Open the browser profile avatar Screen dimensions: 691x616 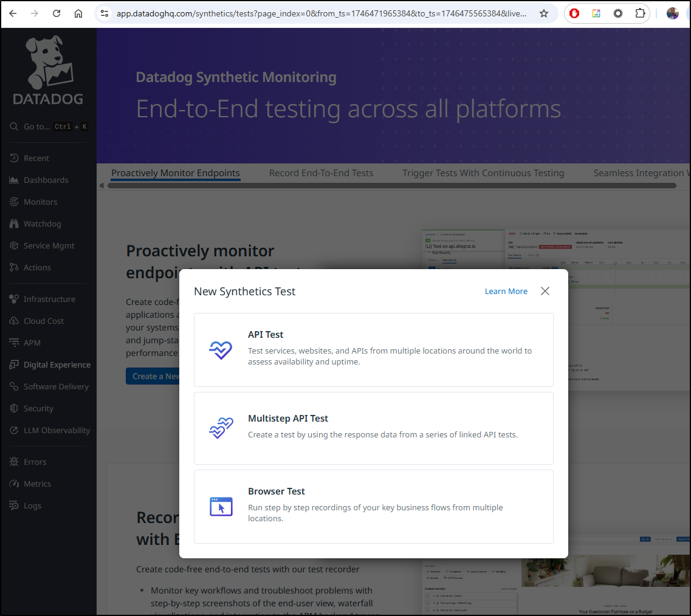(673, 13)
